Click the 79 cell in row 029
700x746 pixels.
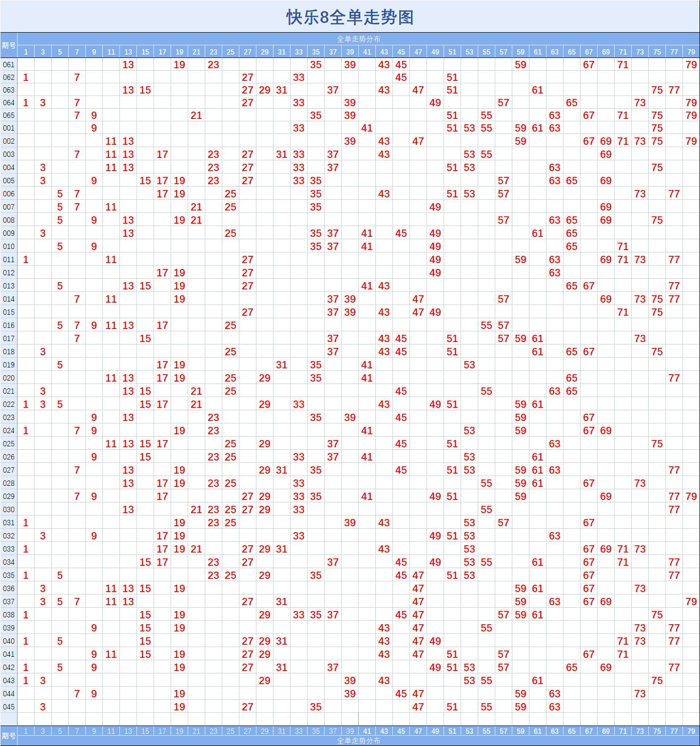pyautogui.click(x=691, y=497)
